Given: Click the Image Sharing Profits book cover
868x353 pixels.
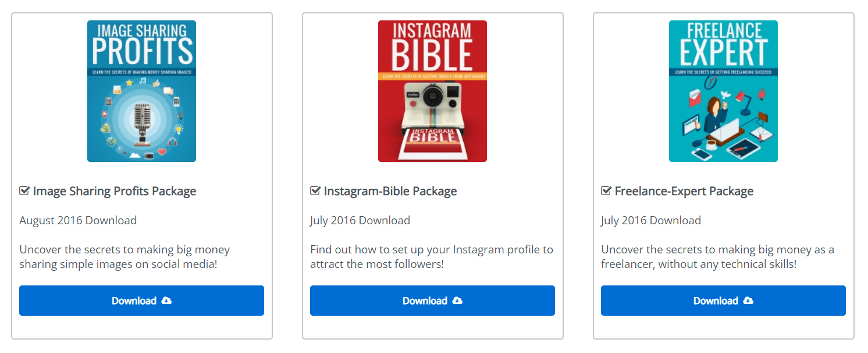Looking at the screenshot, I should [141, 91].
